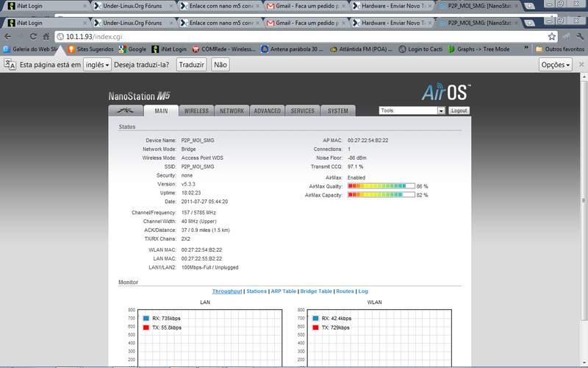Image resolution: width=588 pixels, height=368 pixels.
Task: Select the AirMax value Enabled
Action: (356, 177)
